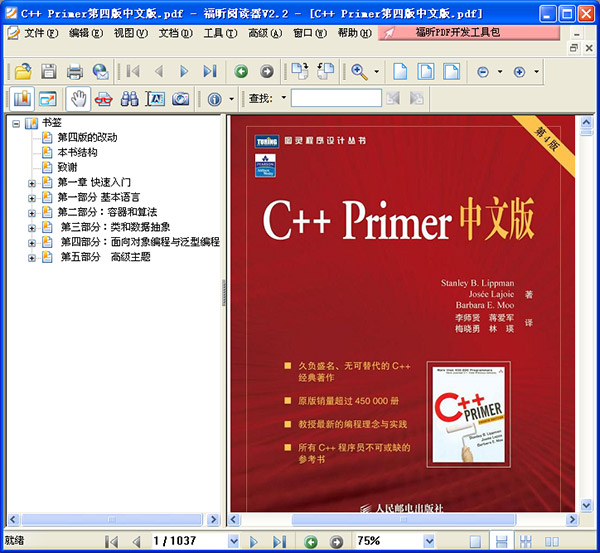
Task: Click green previous view arrow in top toolbar
Action: (241, 72)
